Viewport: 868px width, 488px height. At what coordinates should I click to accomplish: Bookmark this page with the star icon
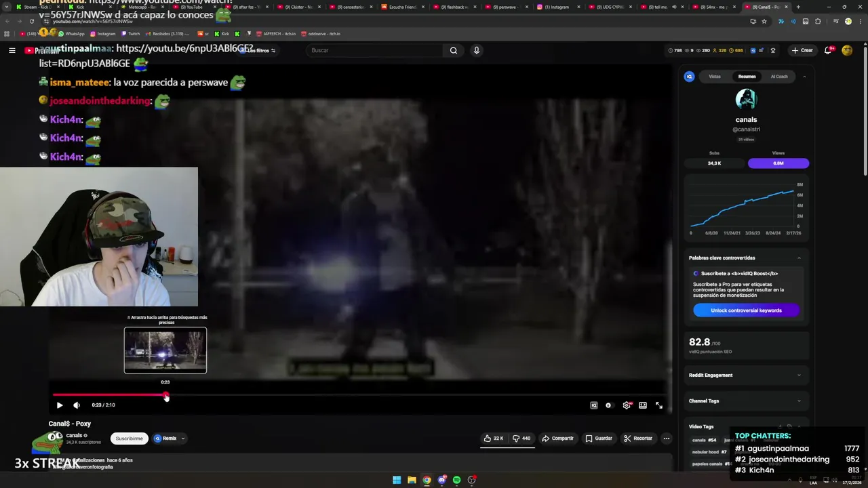[x=764, y=21]
